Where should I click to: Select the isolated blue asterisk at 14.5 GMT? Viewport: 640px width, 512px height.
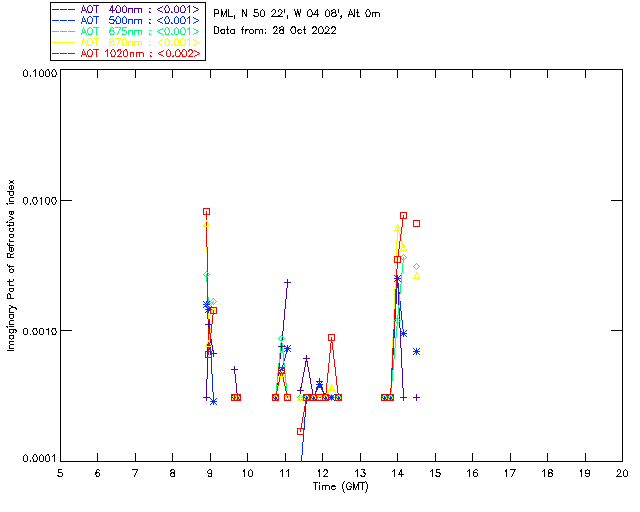coord(416,351)
